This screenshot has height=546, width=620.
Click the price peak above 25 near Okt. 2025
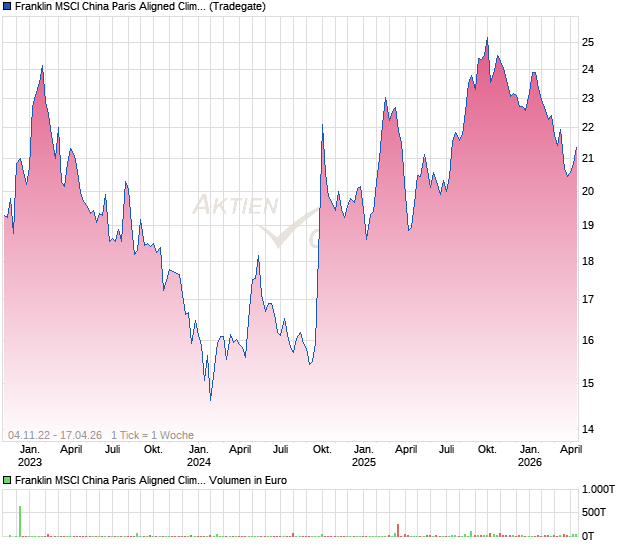(x=487, y=38)
